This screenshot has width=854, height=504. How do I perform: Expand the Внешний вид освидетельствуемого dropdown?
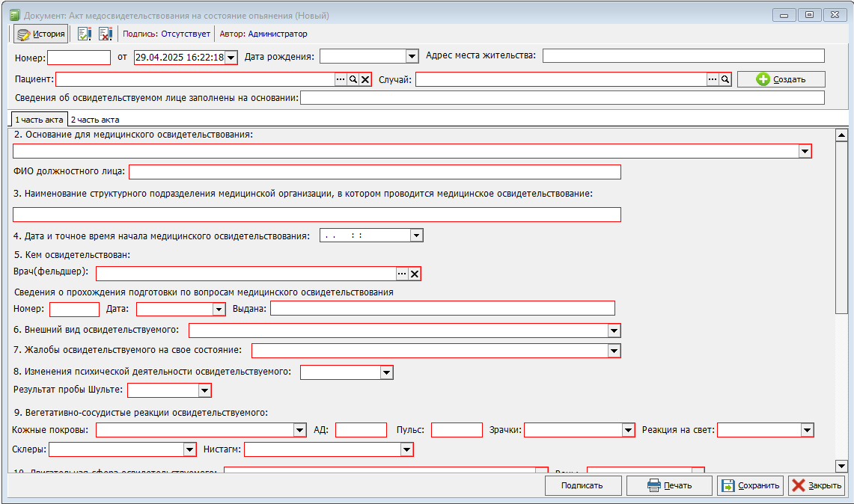tap(614, 331)
